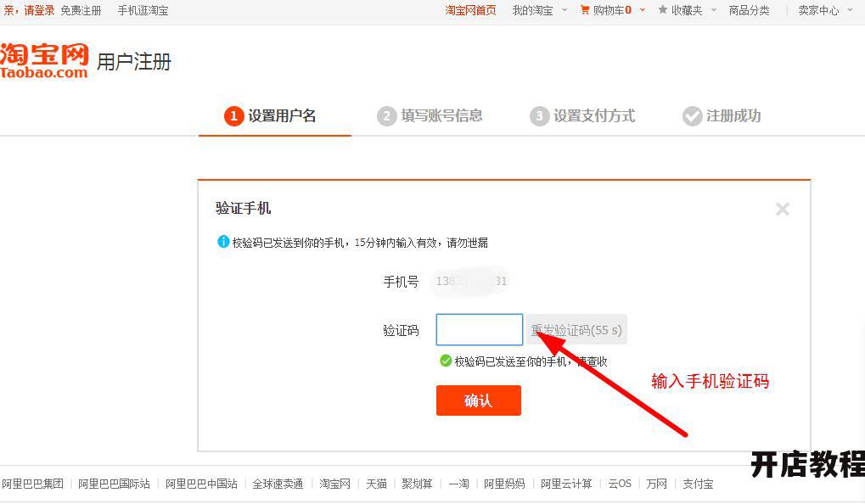Open 万网 footer link
The height and width of the screenshot is (504, 865).
pos(656,484)
